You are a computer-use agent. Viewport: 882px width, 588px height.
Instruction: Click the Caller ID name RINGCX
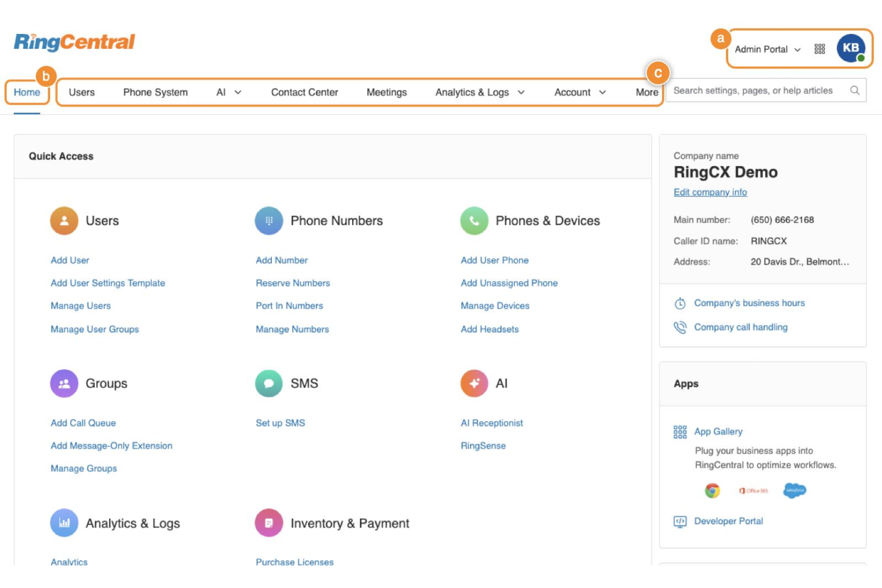(x=768, y=241)
